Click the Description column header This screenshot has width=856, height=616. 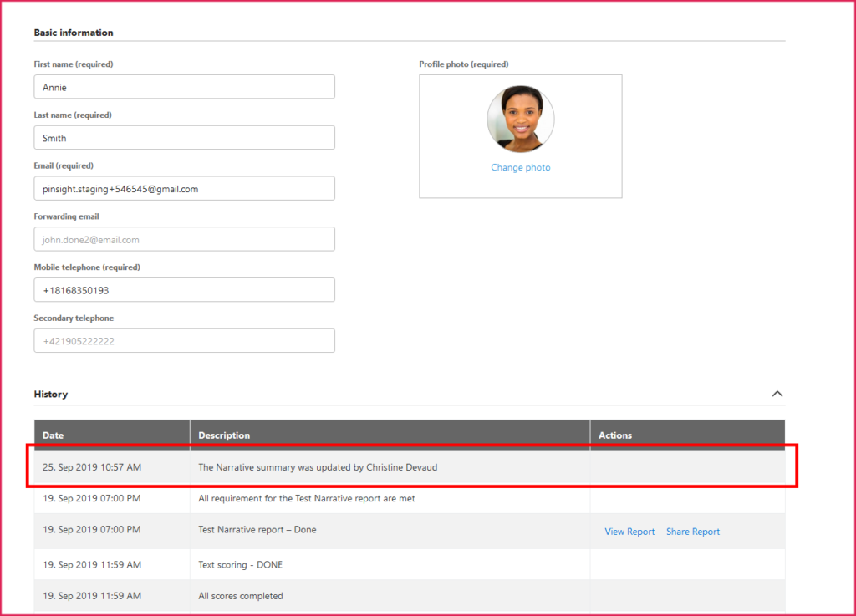pyautogui.click(x=224, y=435)
